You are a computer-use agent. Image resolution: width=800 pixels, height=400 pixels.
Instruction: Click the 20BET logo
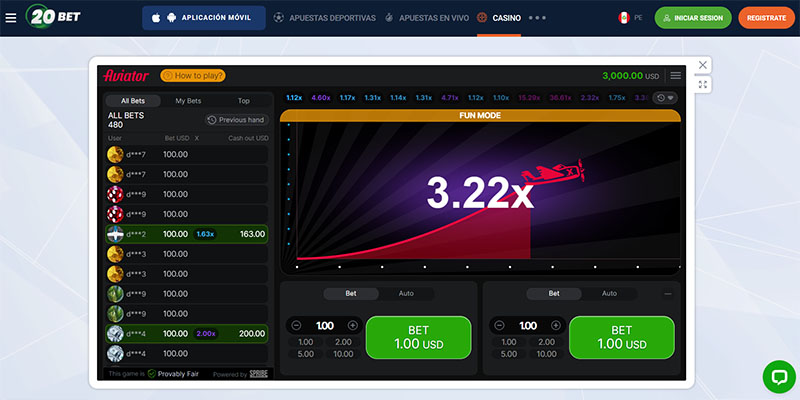tap(53, 17)
